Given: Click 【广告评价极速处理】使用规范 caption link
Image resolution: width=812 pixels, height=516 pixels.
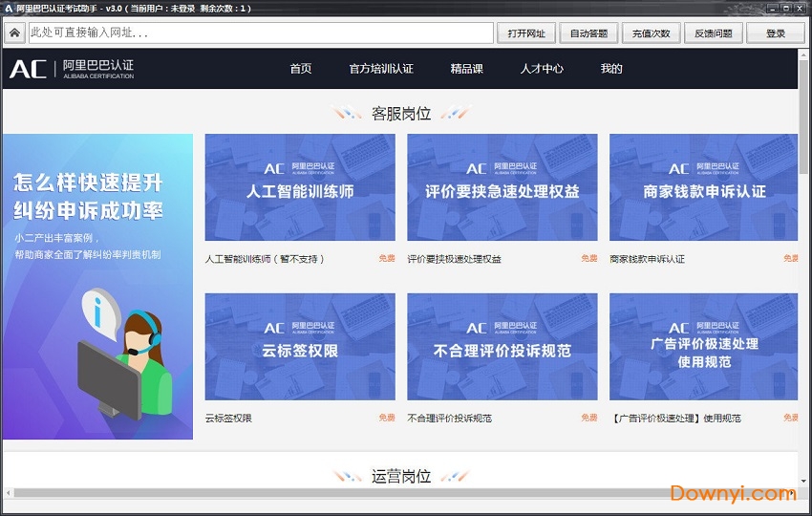Looking at the screenshot, I should point(675,419).
